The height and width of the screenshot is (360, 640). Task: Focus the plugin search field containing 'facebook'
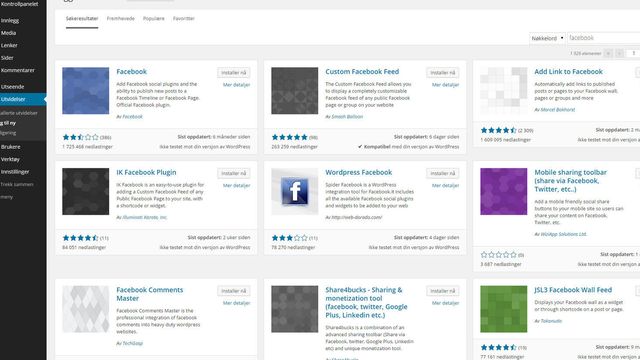point(604,38)
